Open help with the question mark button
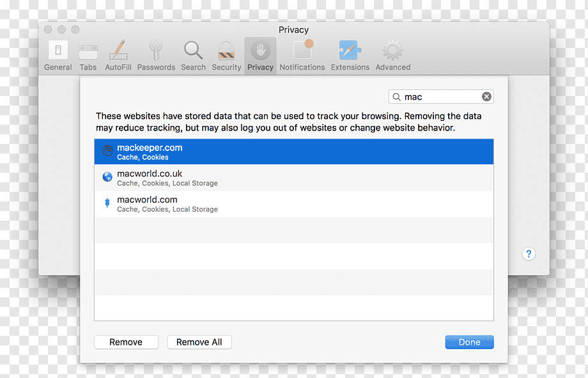The image size is (588, 378). pyautogui.click(x=529, y=254)
